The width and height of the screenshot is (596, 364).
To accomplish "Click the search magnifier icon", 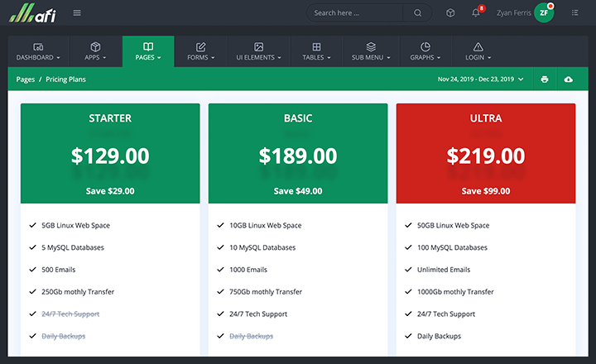I will [x=417, y=12].
